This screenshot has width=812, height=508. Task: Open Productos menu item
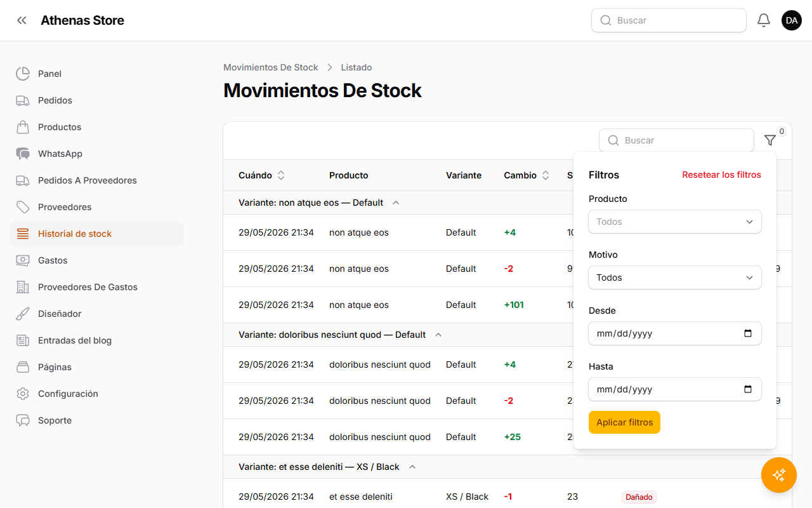tap(96, 127)
